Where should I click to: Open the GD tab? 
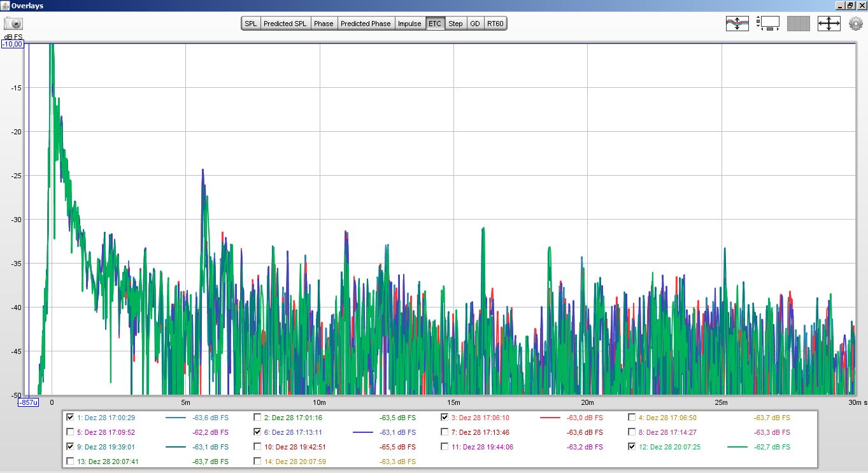[x=475, y=24]
